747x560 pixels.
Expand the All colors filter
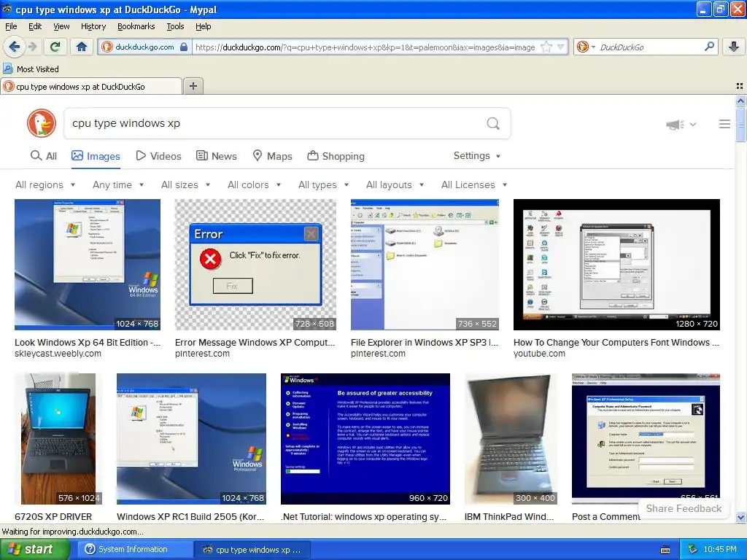(x=254, y=184)
